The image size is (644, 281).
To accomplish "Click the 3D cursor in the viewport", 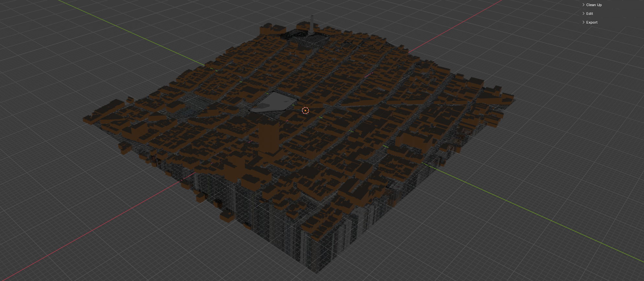I will click(305, 111).
